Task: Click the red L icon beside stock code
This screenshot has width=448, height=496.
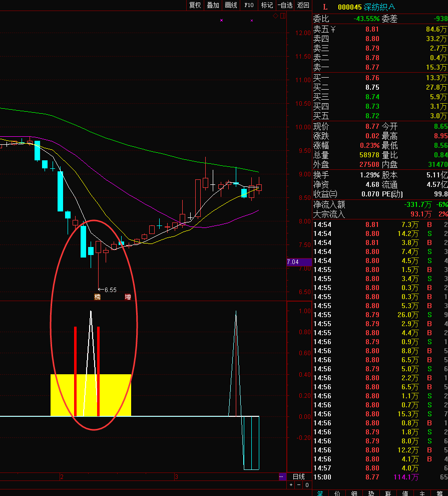Action: pyautogui.click(x=325, y=7)
